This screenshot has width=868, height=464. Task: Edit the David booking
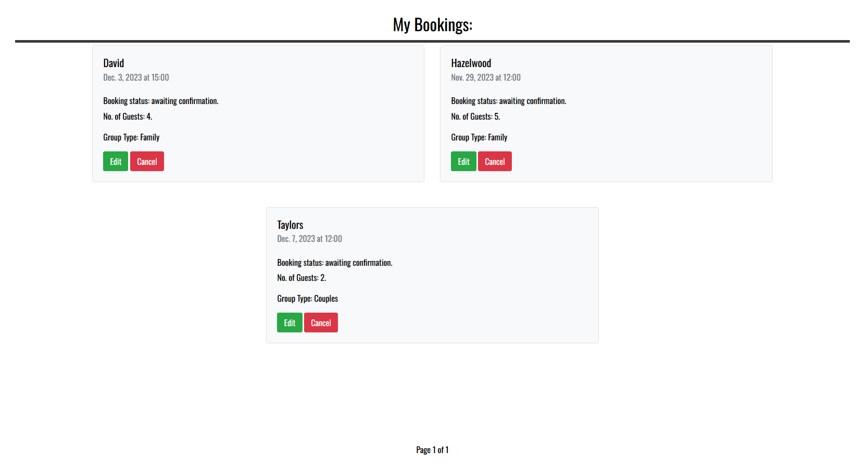click(116, 161)
